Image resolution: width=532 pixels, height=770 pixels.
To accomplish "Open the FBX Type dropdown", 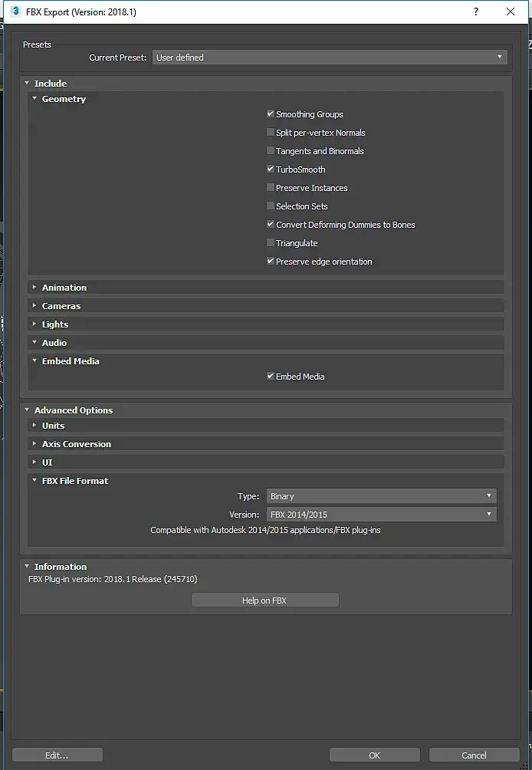I will click(381, 496).
